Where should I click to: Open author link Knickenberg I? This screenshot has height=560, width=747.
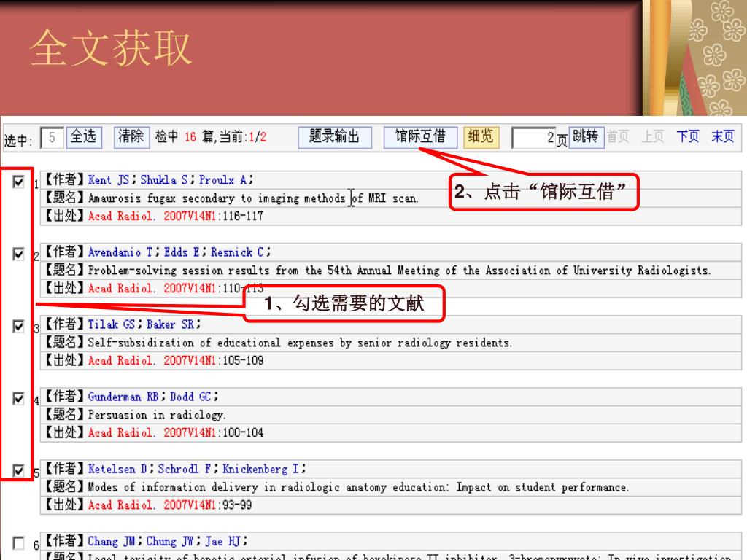coord(260,470)
